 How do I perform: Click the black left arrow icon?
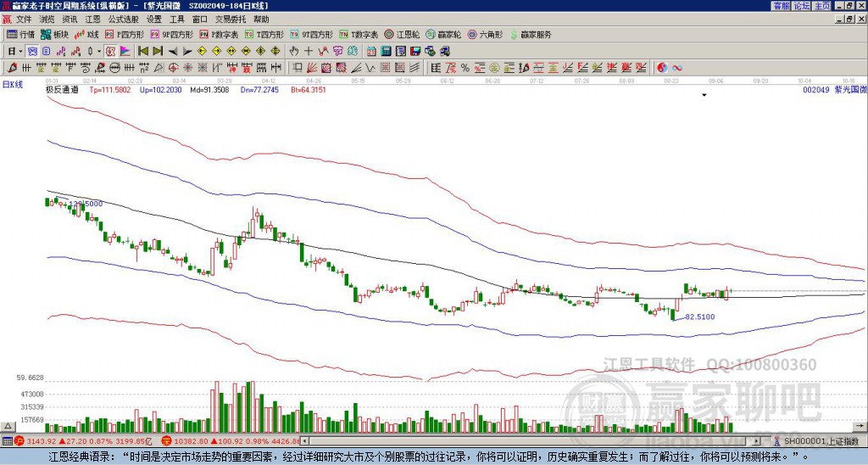(x=173, y=51)
